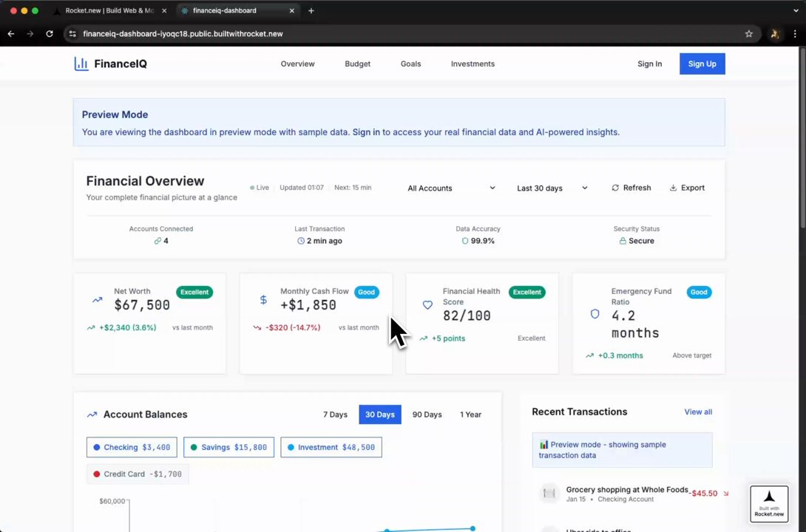Viewport: 806px width, 532px height.
Task: Click the preview mode chart emoji icon
Action: pyautogui.click(x=543, y=445)
